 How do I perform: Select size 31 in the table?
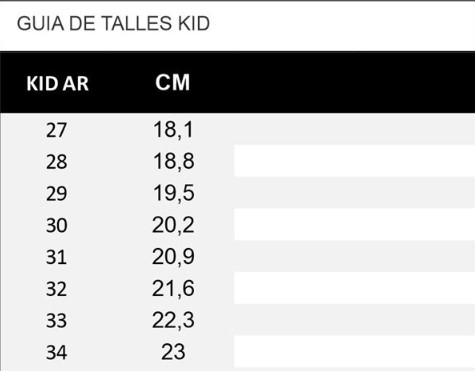coord(56,257)
